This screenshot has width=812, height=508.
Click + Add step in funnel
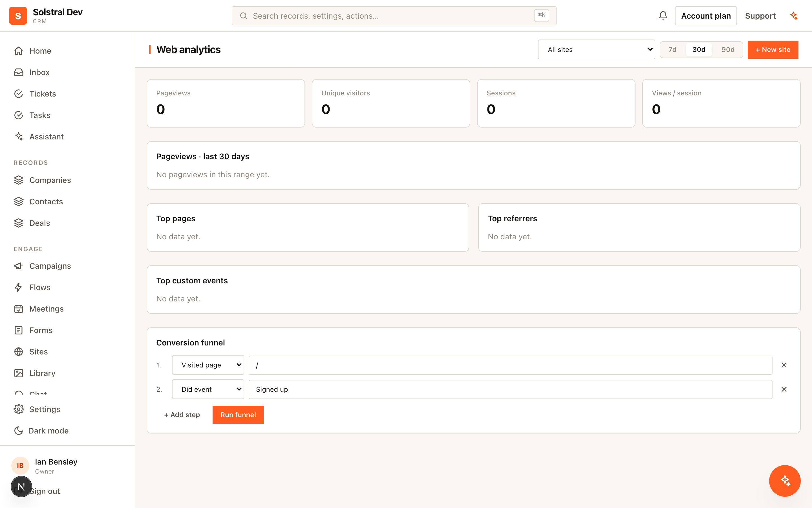pos(182,415)
